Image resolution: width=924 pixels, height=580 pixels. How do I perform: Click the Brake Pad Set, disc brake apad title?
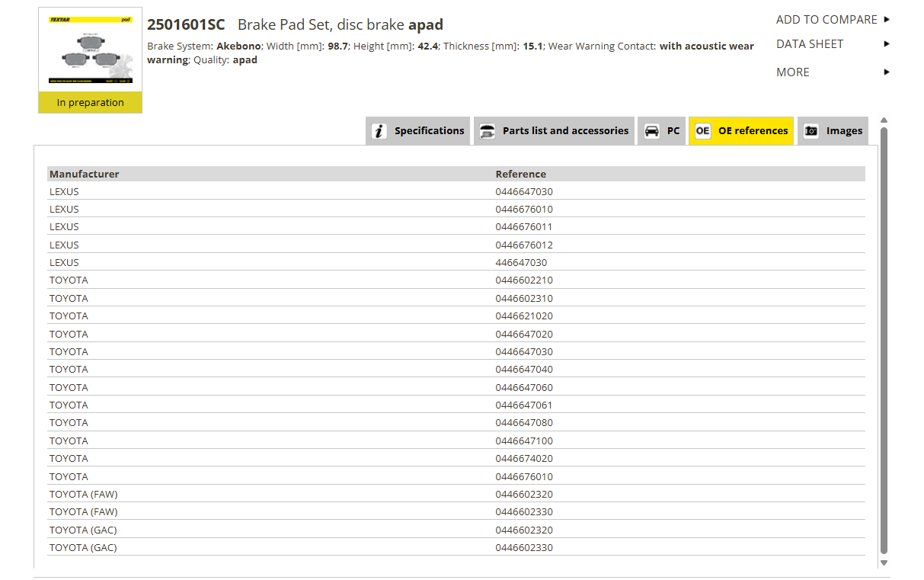pos(341,24)
